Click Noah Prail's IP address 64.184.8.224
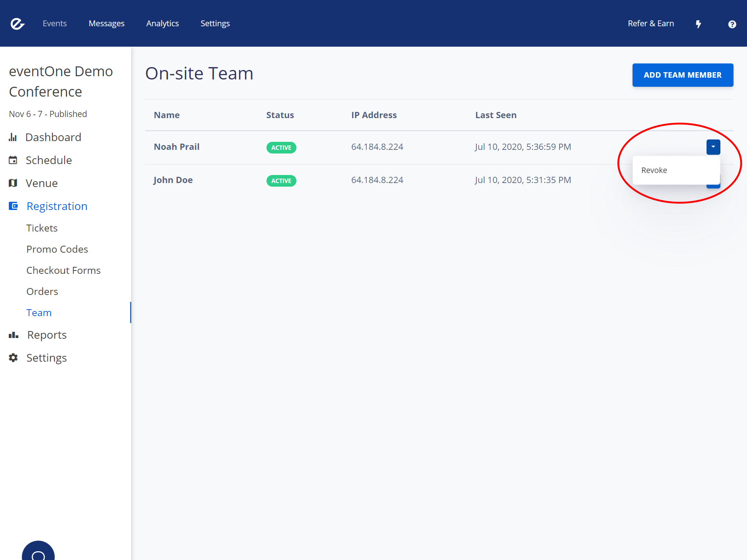 [377, 147]
